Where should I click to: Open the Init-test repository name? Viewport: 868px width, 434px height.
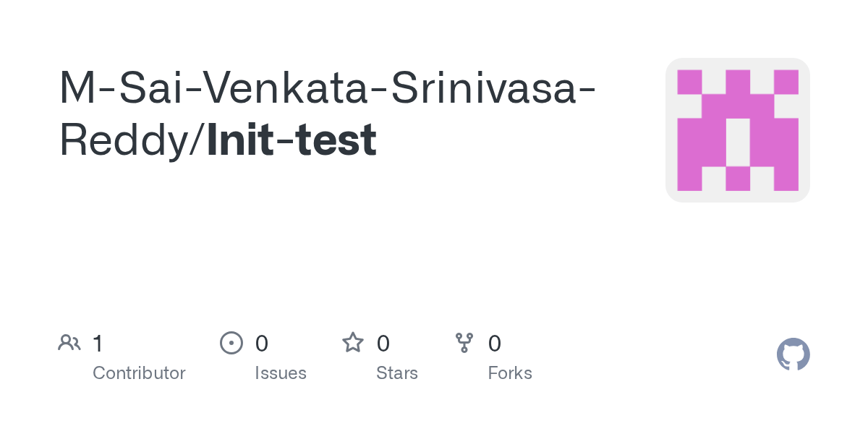click(292, 140)
